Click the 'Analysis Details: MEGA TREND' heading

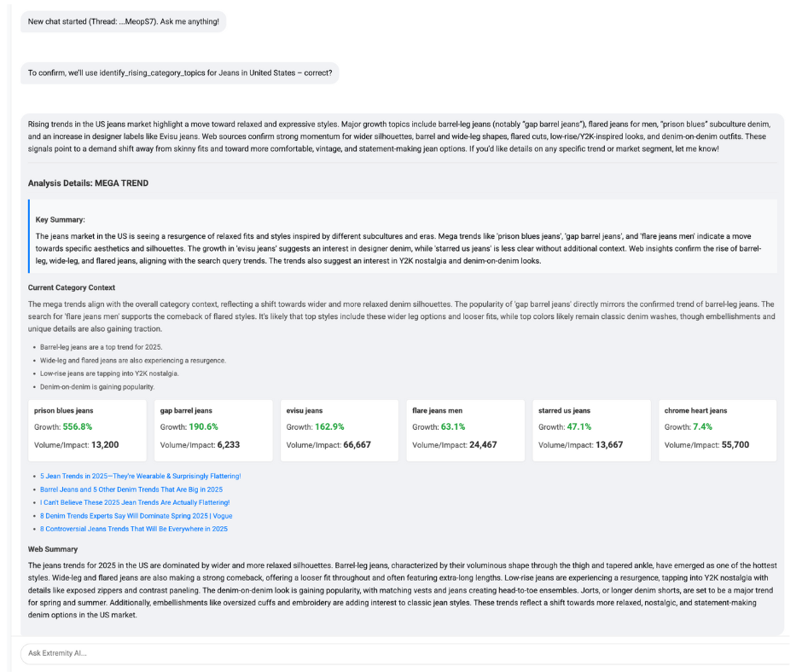coord(89,183)
